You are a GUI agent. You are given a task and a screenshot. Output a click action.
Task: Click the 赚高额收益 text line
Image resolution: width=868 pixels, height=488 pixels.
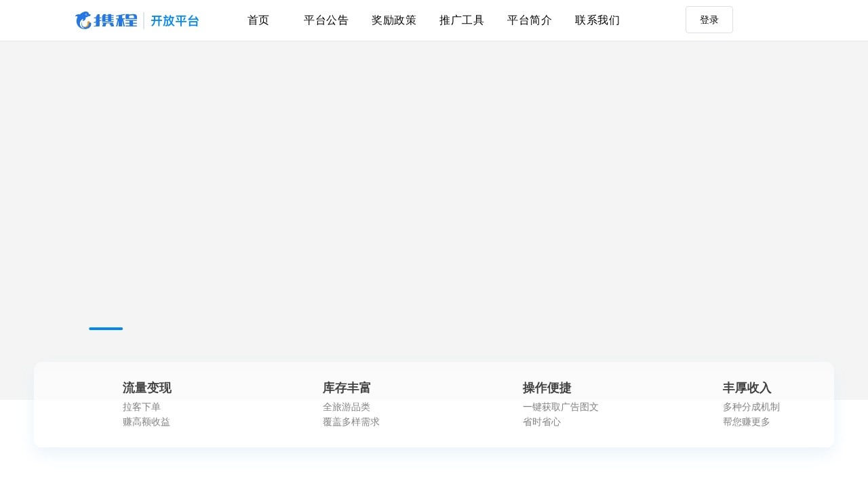146,422
